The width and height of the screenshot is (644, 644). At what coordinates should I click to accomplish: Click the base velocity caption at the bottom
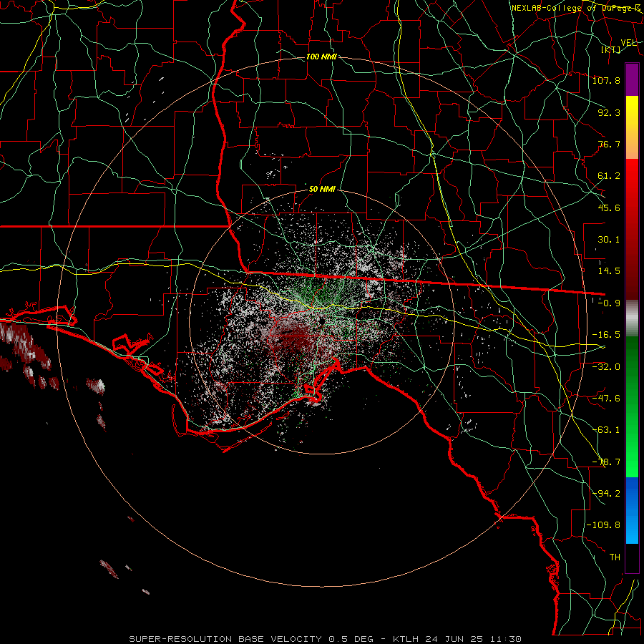click(x=325, y=639)
